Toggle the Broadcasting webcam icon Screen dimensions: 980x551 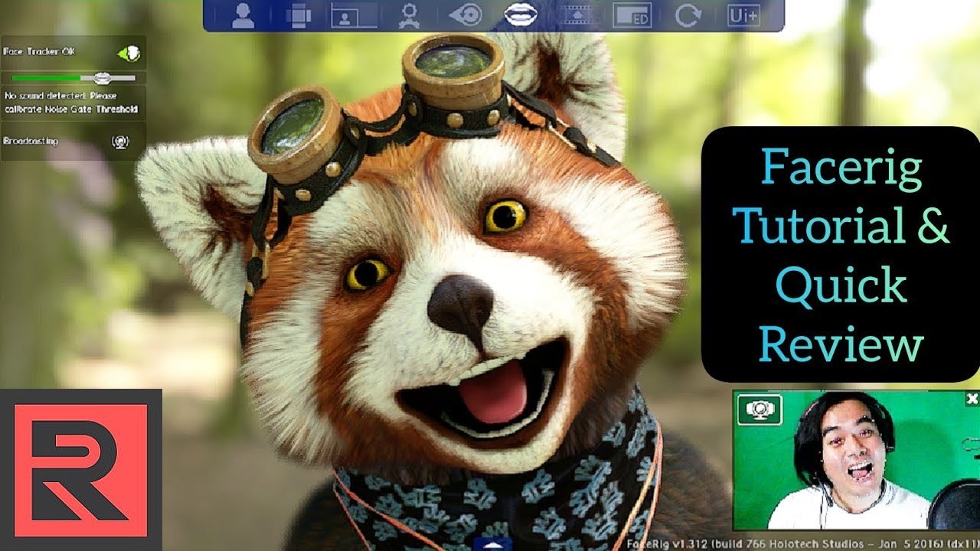click(120, 142)
